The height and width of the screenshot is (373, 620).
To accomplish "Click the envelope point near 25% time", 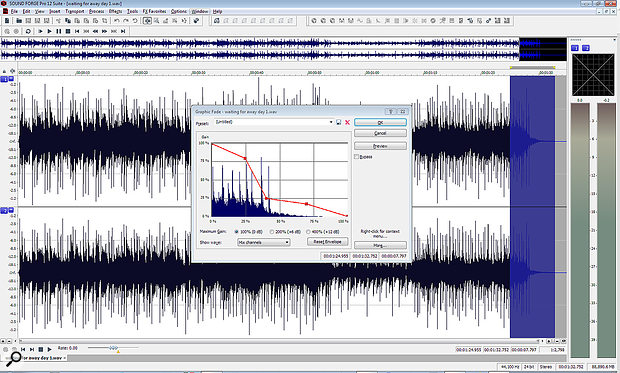I will pos(245,158).
